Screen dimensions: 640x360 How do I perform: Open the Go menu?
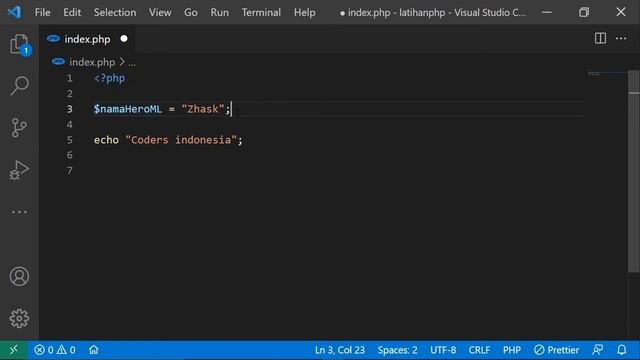191,12
